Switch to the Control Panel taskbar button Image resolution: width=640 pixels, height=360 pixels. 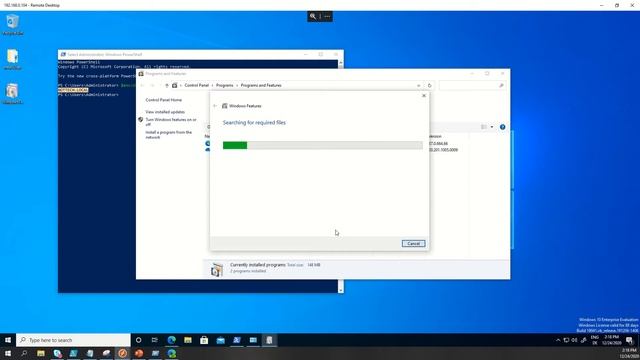(x=253, y=340)
